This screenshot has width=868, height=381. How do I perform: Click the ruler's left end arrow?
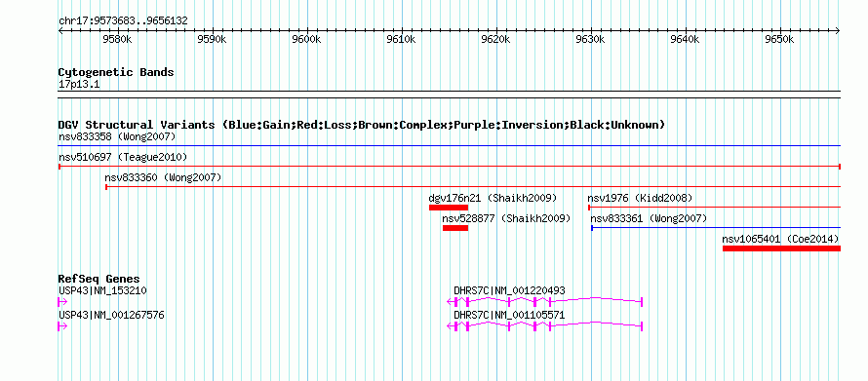pos(60,31)
